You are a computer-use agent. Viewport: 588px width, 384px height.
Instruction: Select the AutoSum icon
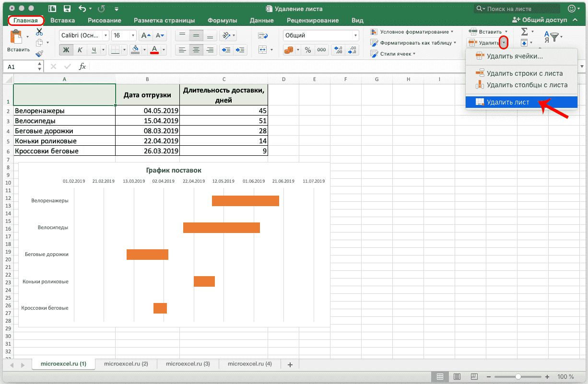524,32
